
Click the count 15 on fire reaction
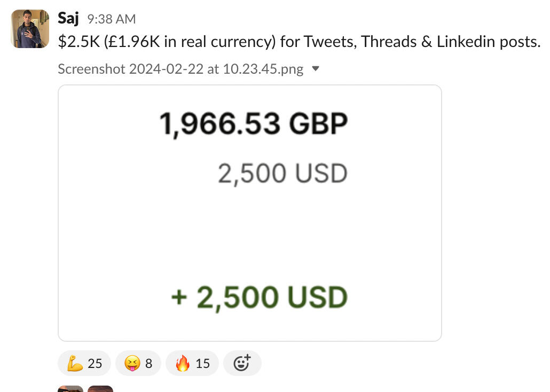(x=202, y=364)
